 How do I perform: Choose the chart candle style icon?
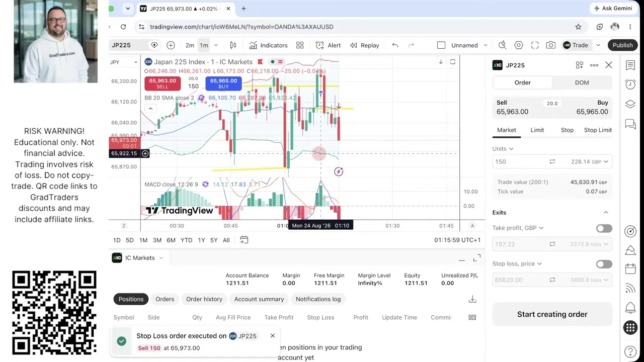pos(233,45)
